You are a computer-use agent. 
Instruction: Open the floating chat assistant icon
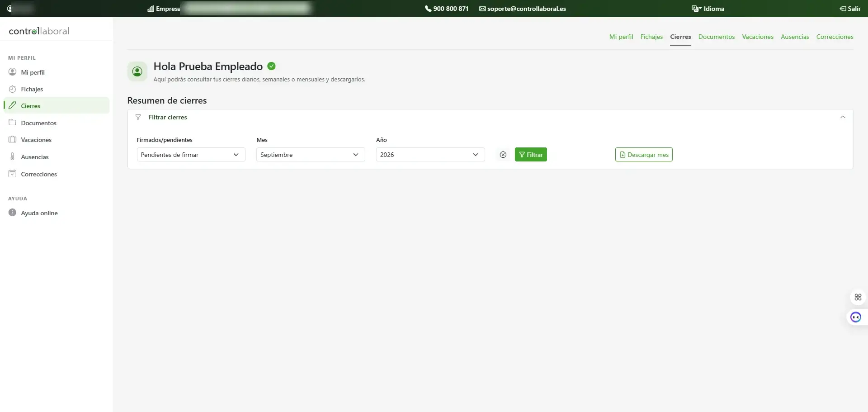click(856, 317)
